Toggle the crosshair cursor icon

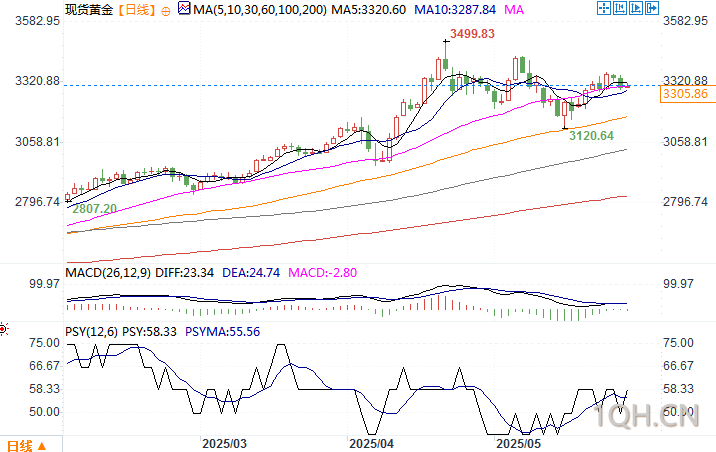pos(604,8)
